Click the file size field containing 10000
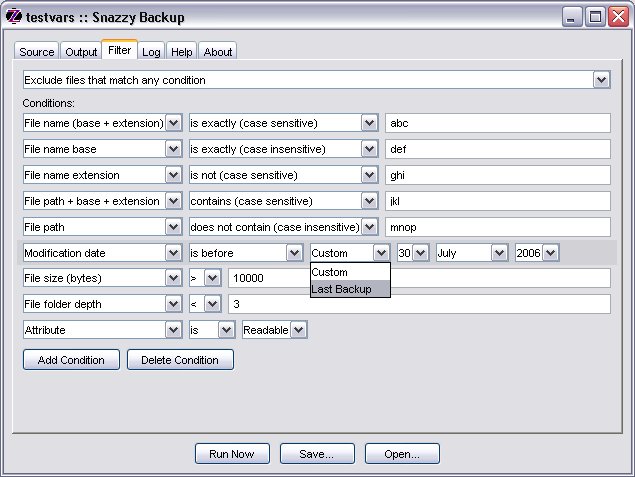This screenshot has width=635, height=477. point(419,278)
